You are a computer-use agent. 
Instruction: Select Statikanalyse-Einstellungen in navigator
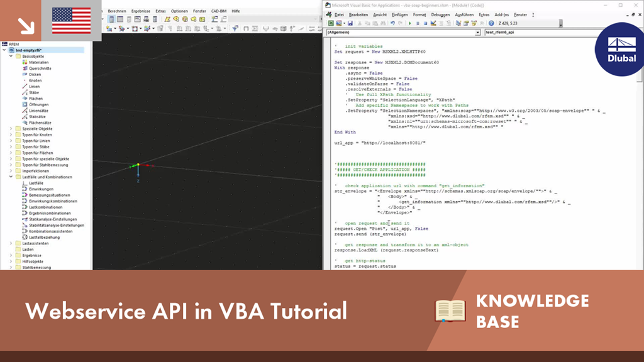tap(53, 219)
